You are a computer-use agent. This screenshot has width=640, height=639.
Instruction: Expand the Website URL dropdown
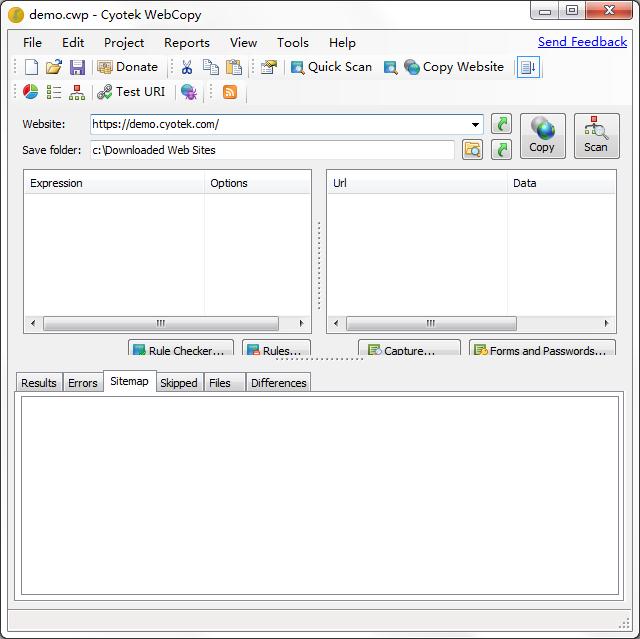(475, 125)
